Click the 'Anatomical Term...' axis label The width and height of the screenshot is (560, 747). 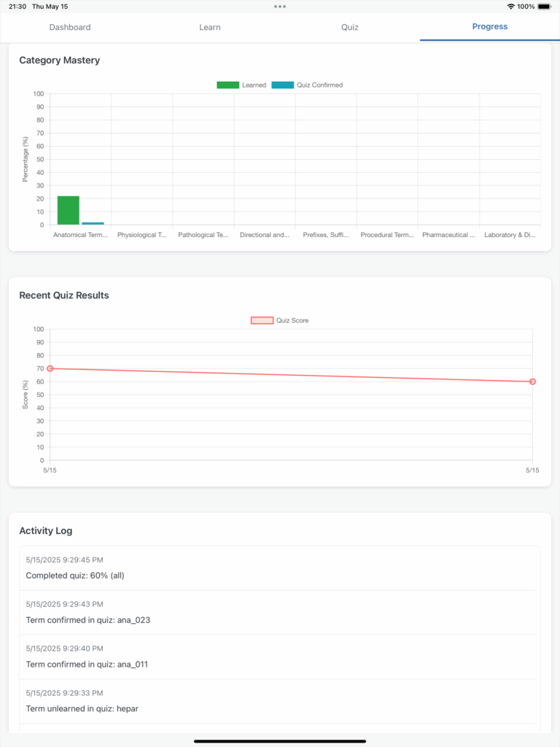80,235
